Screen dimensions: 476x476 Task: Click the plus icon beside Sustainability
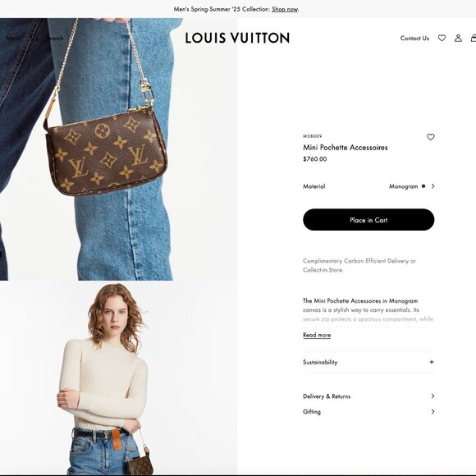click(x=432, y=362)
